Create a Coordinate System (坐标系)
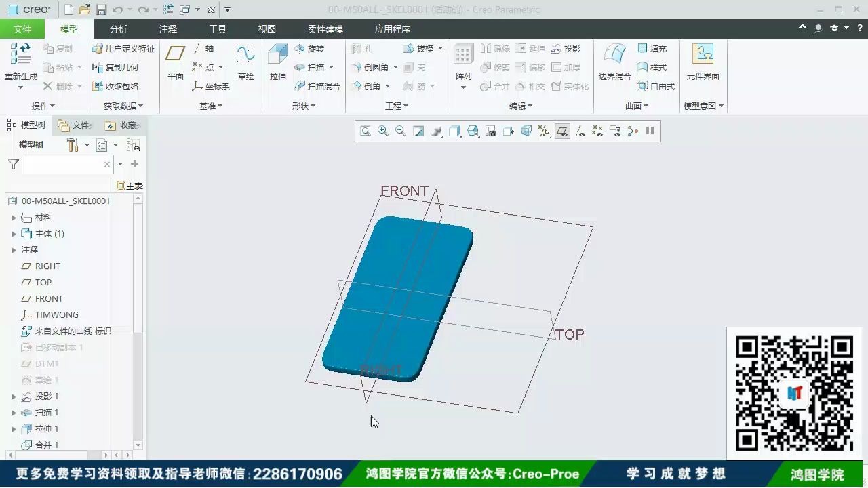Screen dimensions: 868x488 point(211,86)
